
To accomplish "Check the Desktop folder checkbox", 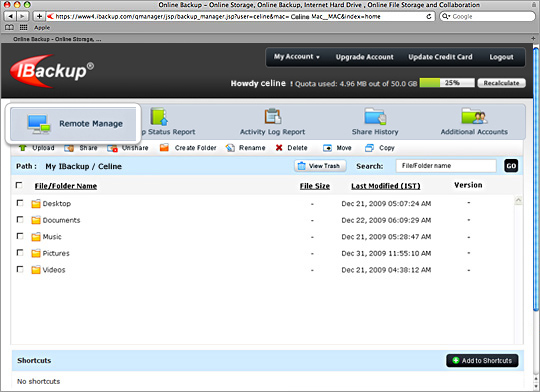I will (20, 203).
